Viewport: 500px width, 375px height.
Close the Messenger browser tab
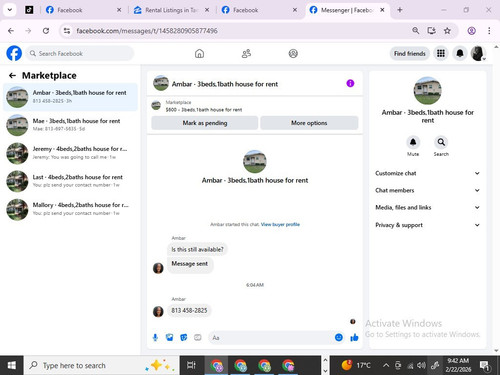[382, 10]
